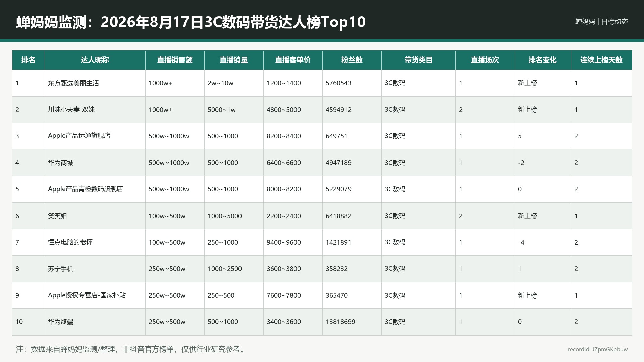Click 3C数码 category in 华为终端 row
Viewport: 644px width, 362px height.
pos(395,322)
